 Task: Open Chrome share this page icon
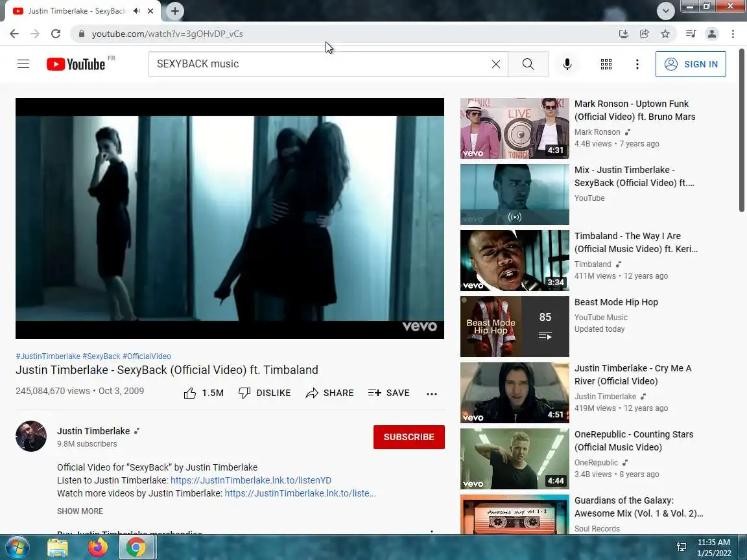coord(644,34)
